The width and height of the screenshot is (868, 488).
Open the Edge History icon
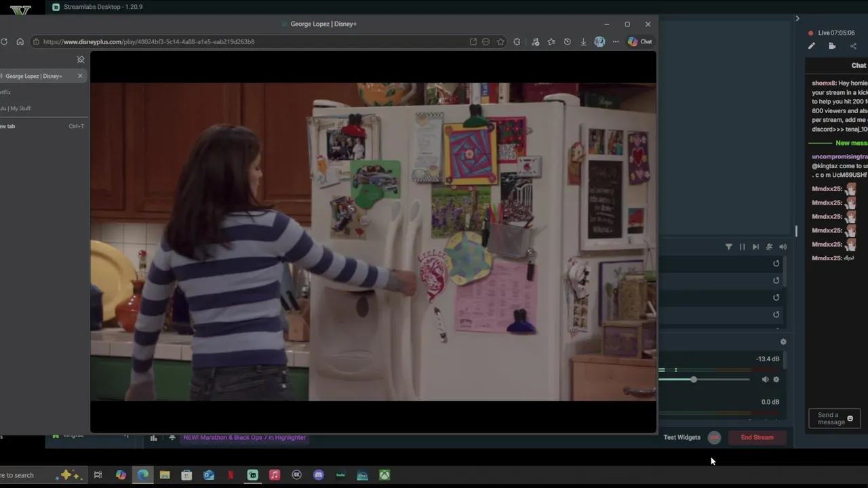(x=568, y=41)
